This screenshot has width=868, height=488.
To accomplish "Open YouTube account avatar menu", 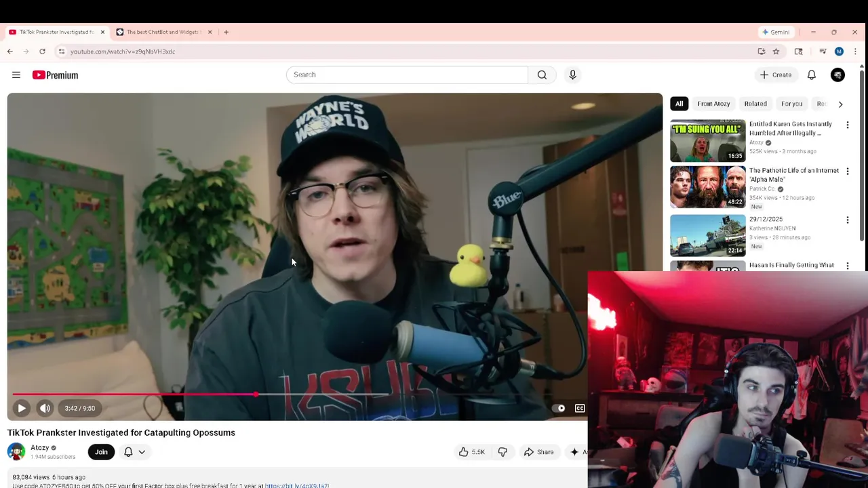I will (837, 75).
